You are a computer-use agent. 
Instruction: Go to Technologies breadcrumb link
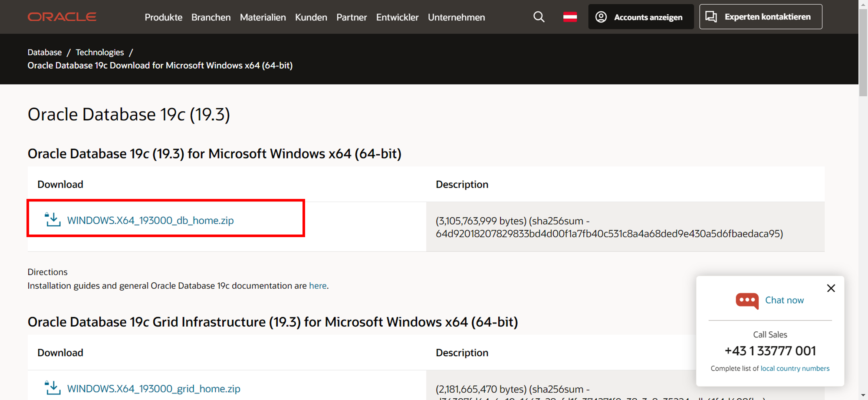coord(100,52)
